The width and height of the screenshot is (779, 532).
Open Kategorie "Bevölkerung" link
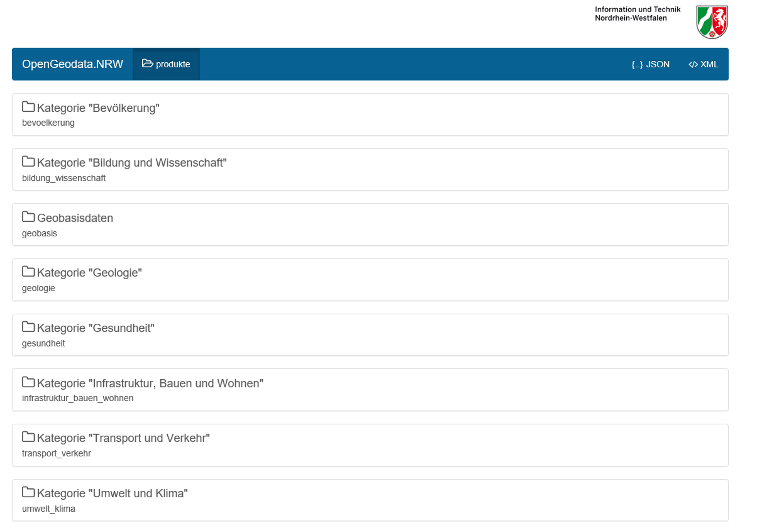pyautogui.click(x=98, y=108)
